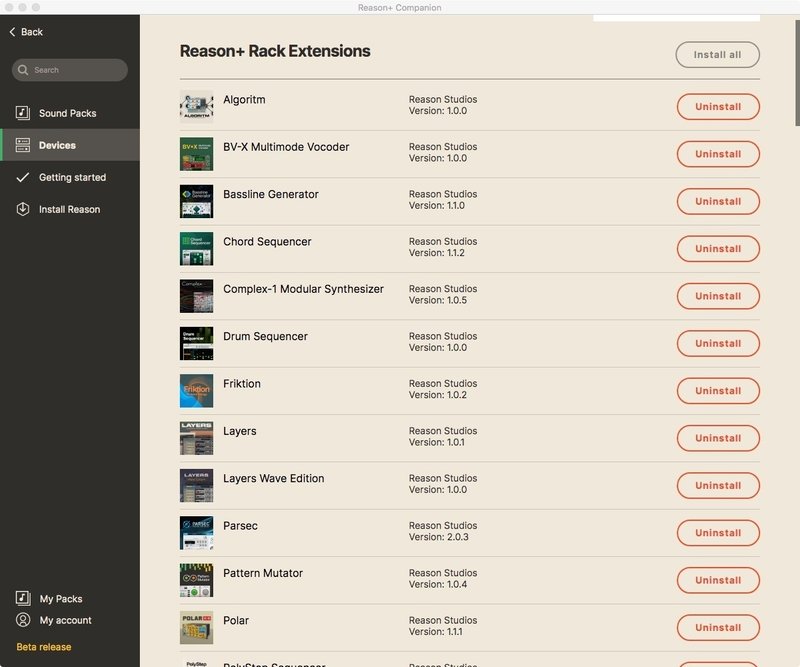
Task: Open Install Reason page
Action: point(70,209)
